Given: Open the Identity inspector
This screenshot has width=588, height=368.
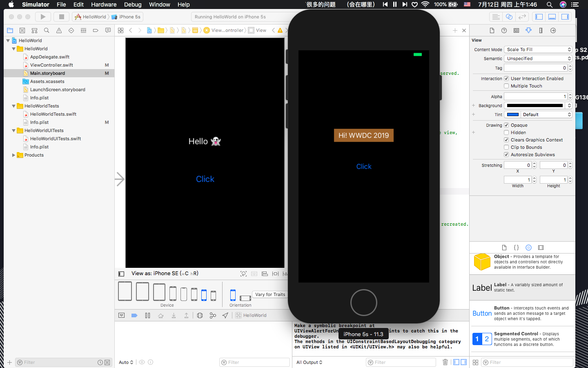Looking at the screenshot, I should pyautogui.click(x=517, y=30).
